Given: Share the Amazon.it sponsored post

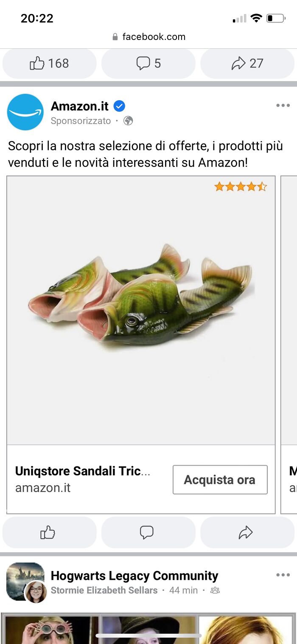Looking at the screenshot, I should [x=247, y=532].
